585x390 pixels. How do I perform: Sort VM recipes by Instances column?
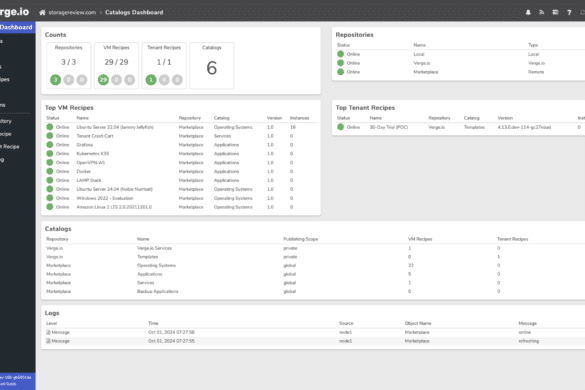300,118
